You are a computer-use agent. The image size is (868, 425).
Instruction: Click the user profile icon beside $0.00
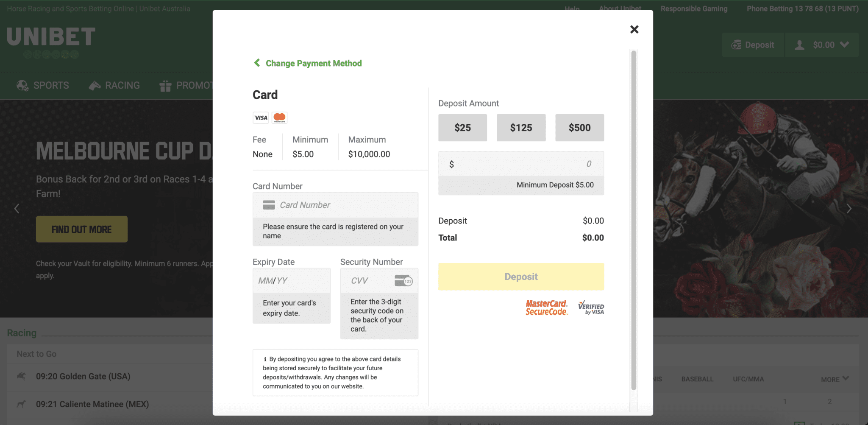(x=799, y=45)
